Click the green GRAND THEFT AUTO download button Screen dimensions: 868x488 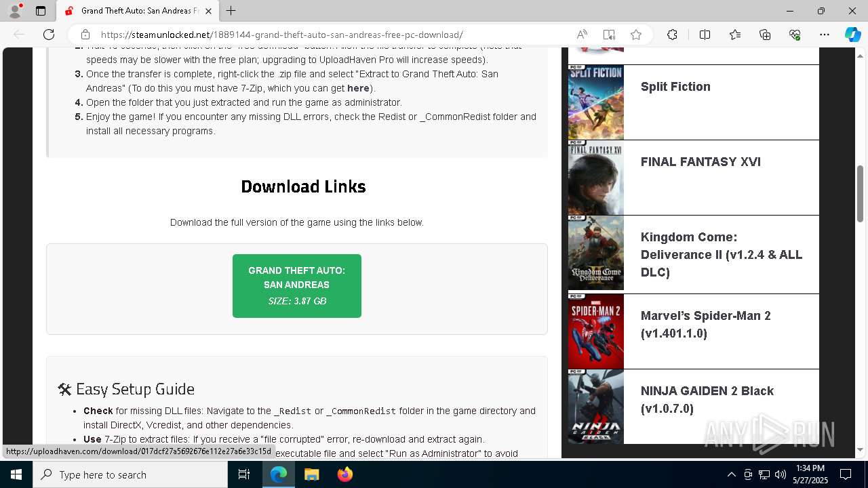pyautogui.click(x=297, y=286)
